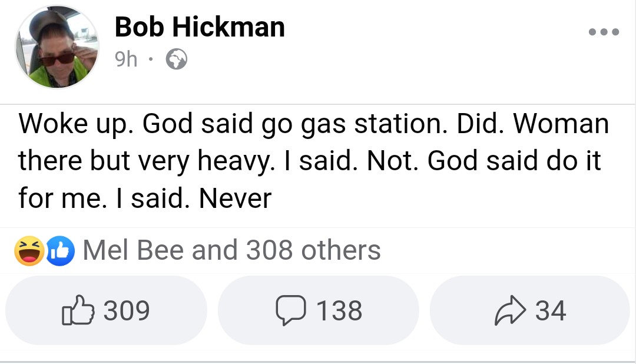The height and width of the screenshot is (364, 636).
Task: Click the "9h" post timestamp
Action: click(127, 59)
